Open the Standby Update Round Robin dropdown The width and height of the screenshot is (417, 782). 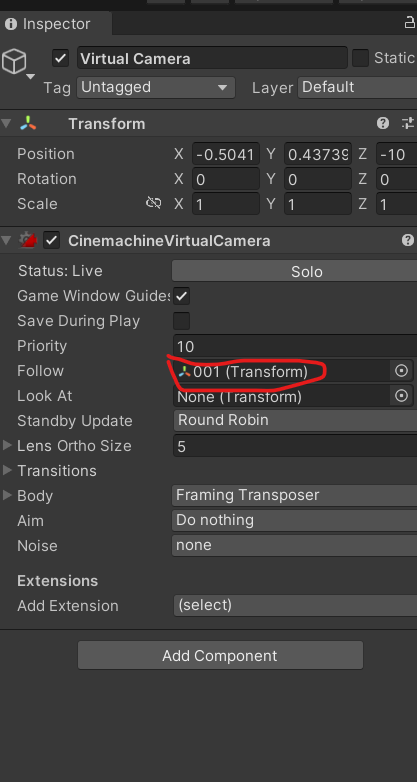(x=295, y=420)
